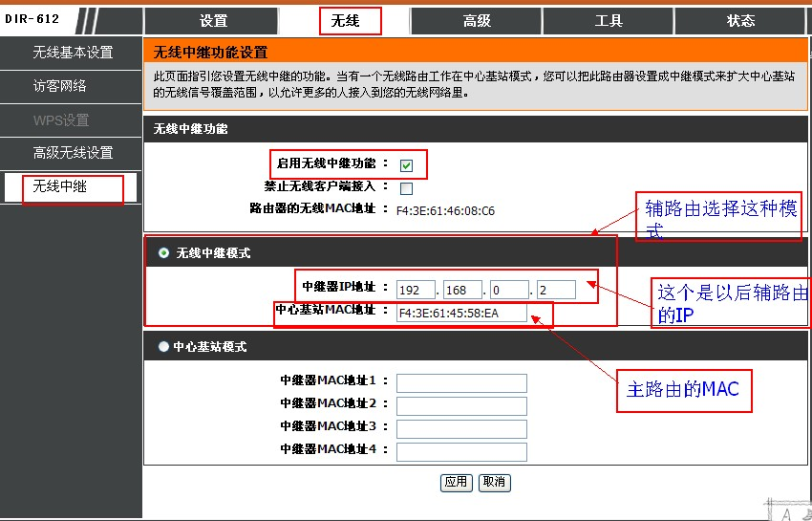Toggle 启用无线中继功能 checkbox
Image resolution: width=812 pixels, height=521 pixels.
(x=407, y=165)
